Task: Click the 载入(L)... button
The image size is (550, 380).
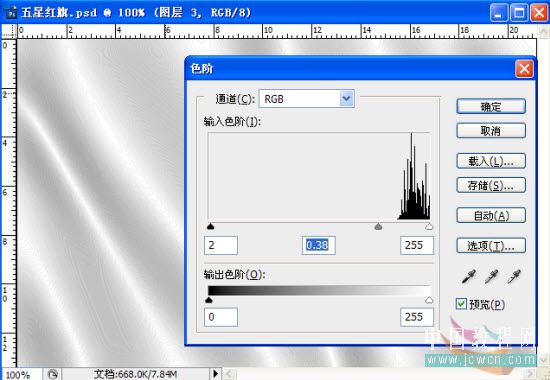Action: (491, 161)
